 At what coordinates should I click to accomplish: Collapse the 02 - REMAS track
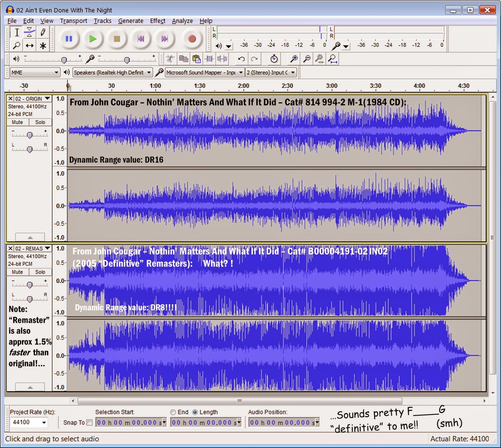click(30, 387)
